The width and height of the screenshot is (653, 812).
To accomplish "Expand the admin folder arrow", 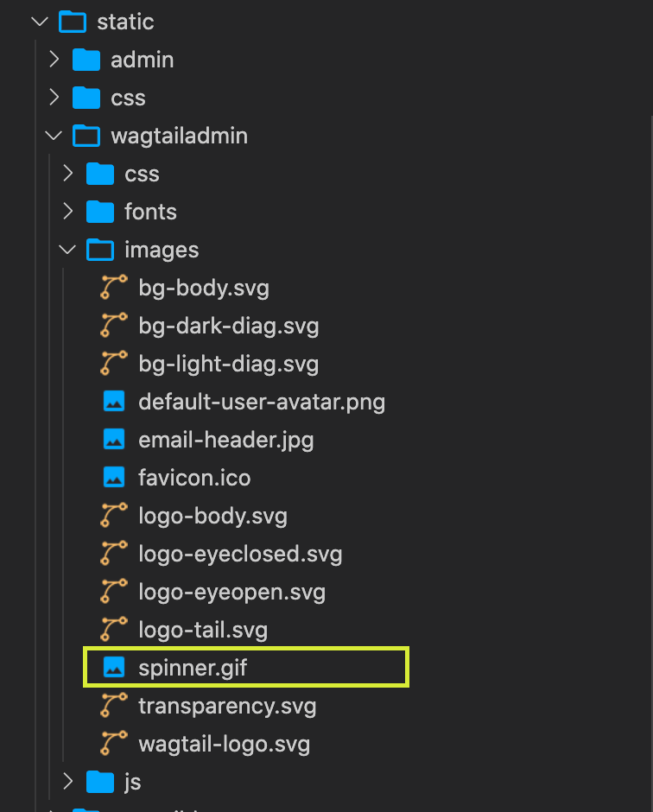I will point(54,60).
